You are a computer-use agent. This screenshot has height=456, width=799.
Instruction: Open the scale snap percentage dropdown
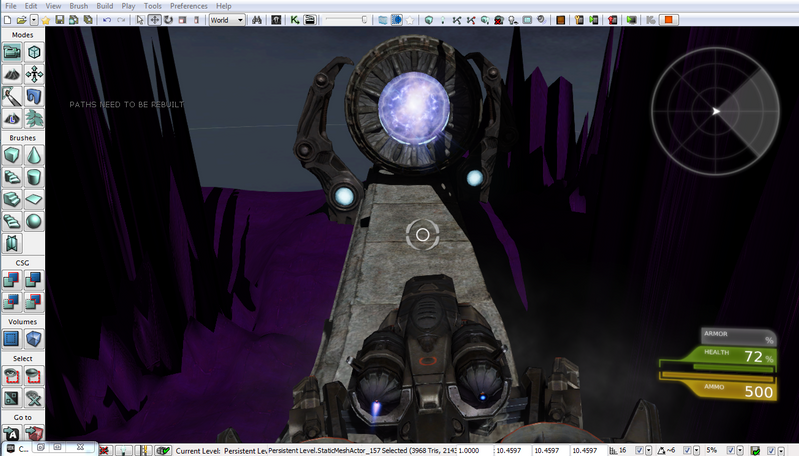[740, 451]
